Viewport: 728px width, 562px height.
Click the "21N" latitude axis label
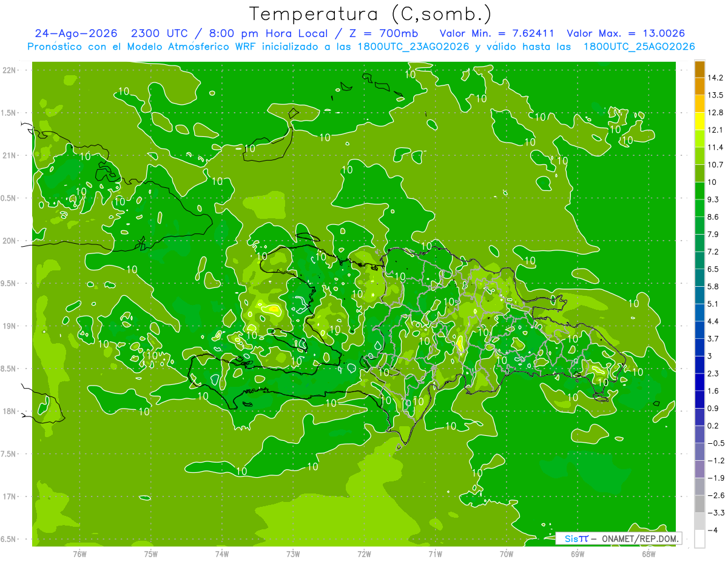pos(10,155)
